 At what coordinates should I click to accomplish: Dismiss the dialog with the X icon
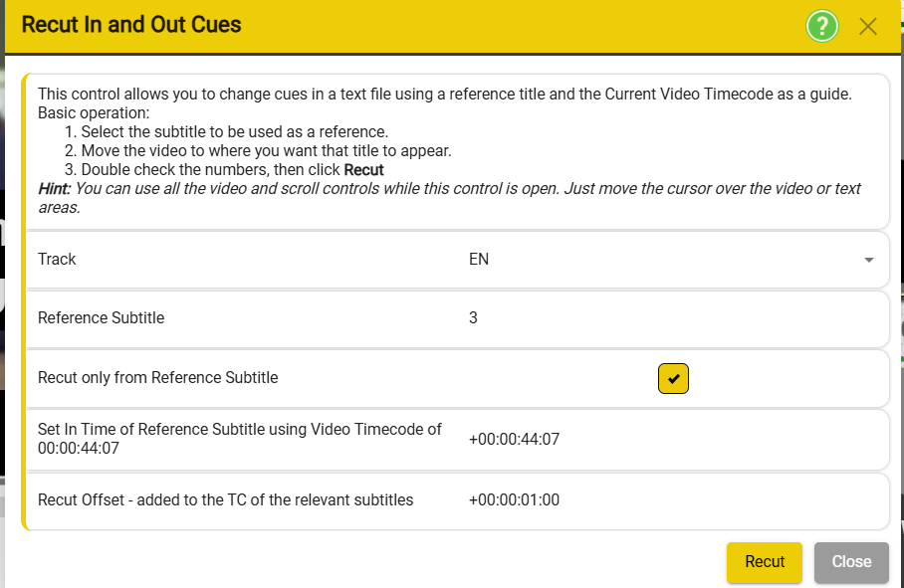868,27
